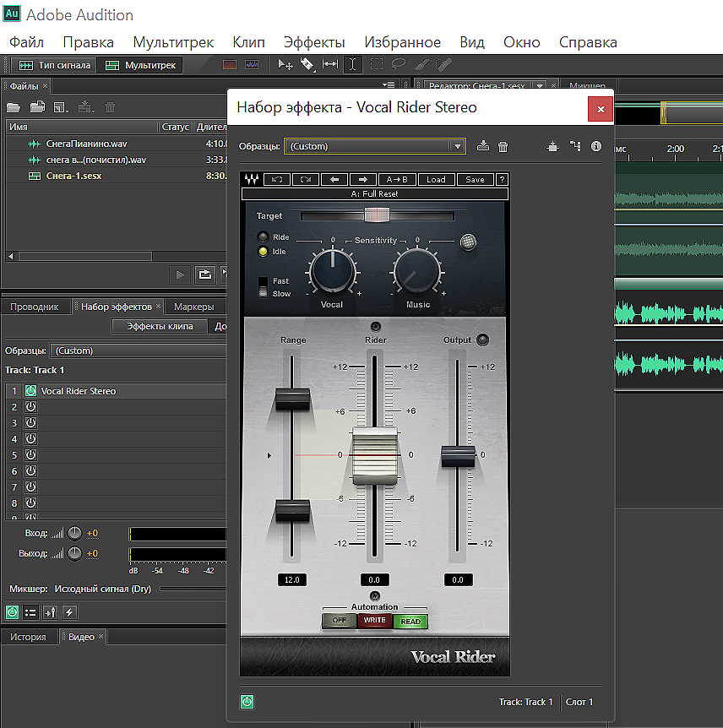Select the Ride mode radio button
Viewport: 723px width, 728px height.
tap(264, 237)
